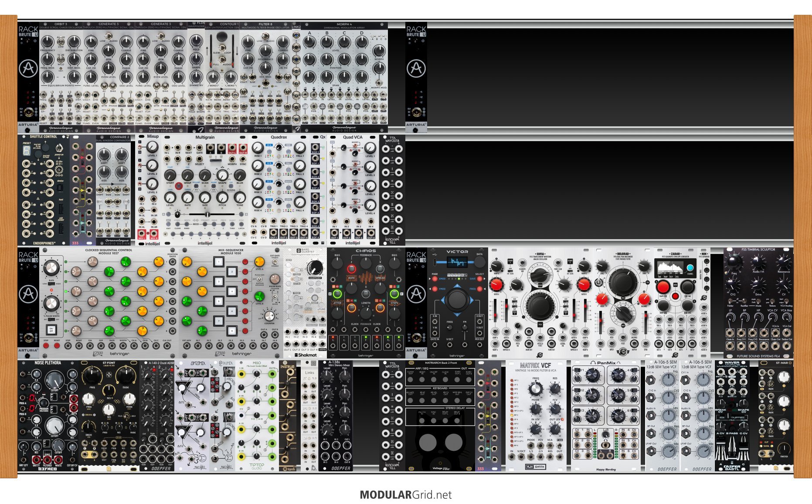Click the blue up arrow above Victor's joystick
Viewport: 812px width, 504px height.
pos(457,286)
